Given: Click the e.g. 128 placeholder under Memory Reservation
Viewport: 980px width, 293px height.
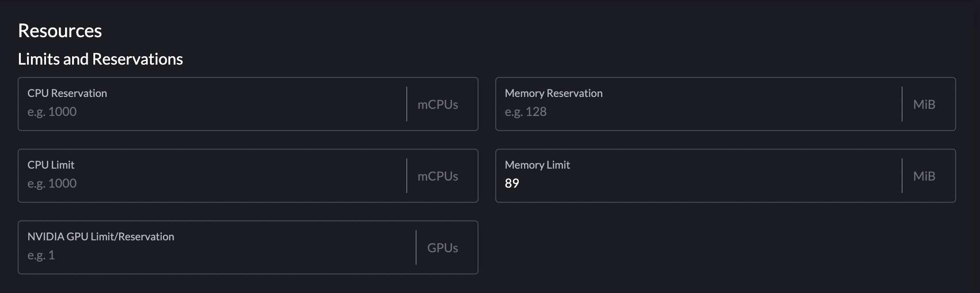Looking at the screenshot, I should coord(526,112).
